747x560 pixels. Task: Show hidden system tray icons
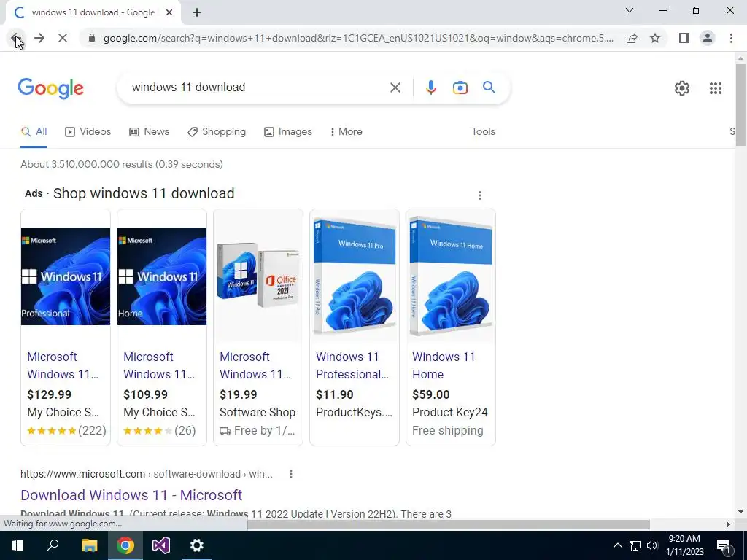617,545
